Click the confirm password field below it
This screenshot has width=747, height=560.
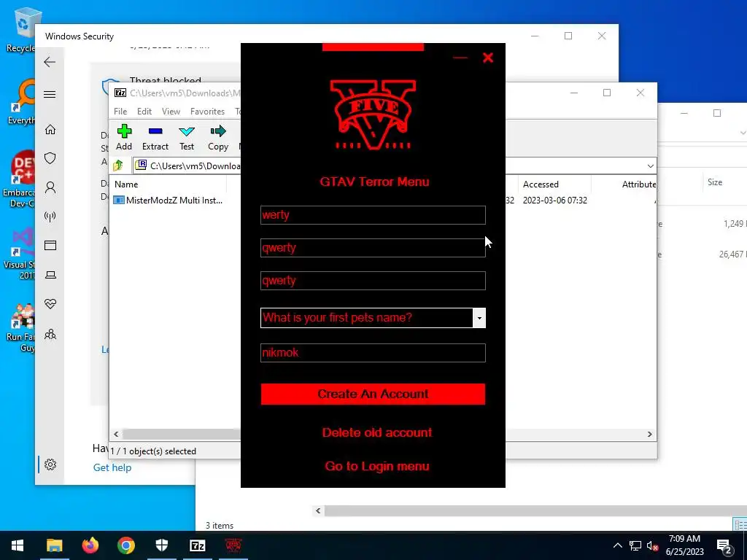pos(373,281)
